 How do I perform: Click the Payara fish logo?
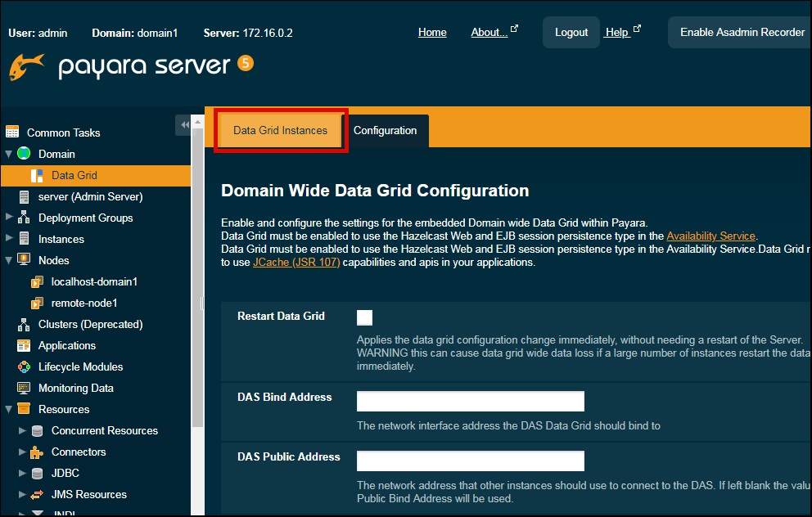click(x=25, y=68)
